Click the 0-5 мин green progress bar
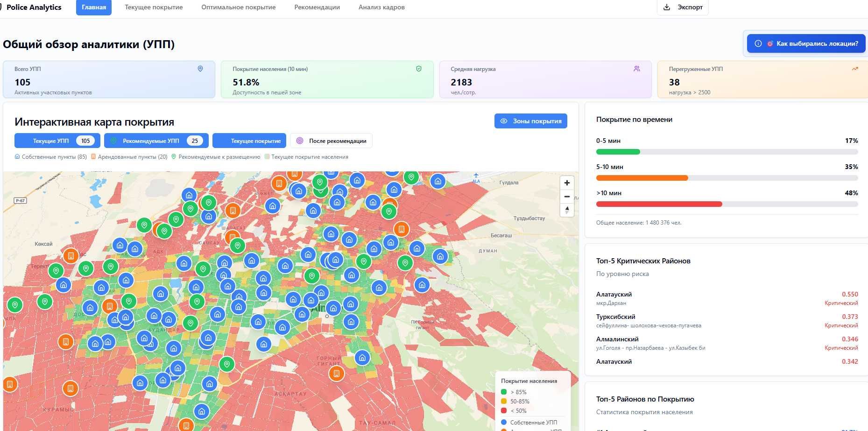 coord(618,152)
